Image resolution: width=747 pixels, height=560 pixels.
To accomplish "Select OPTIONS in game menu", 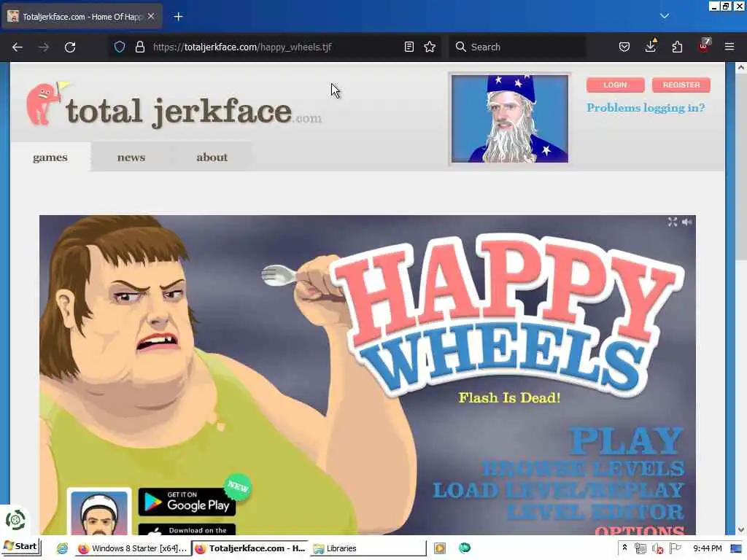I will click(x=639, y=529).
